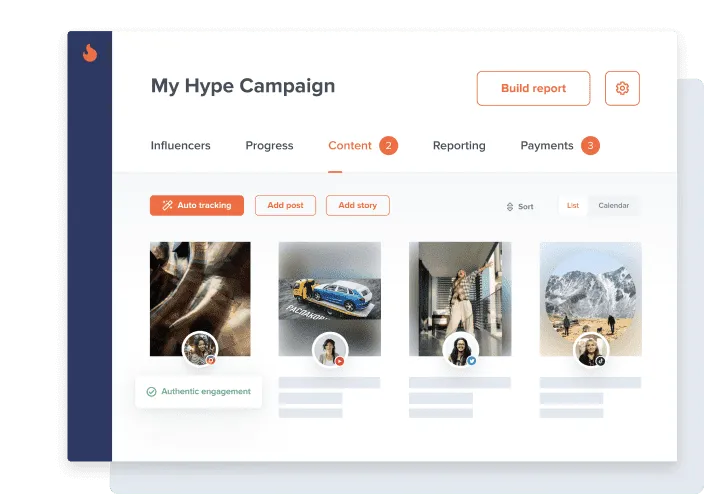Screen dimensions: 704x495
Task: Open settings with the gear icon
Action: click(x=622, y=88)
